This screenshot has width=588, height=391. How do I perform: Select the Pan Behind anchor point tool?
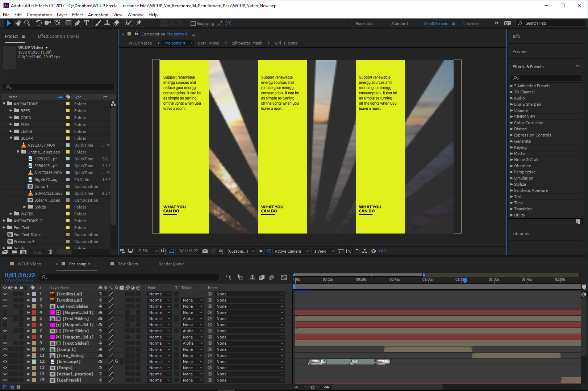57,23
